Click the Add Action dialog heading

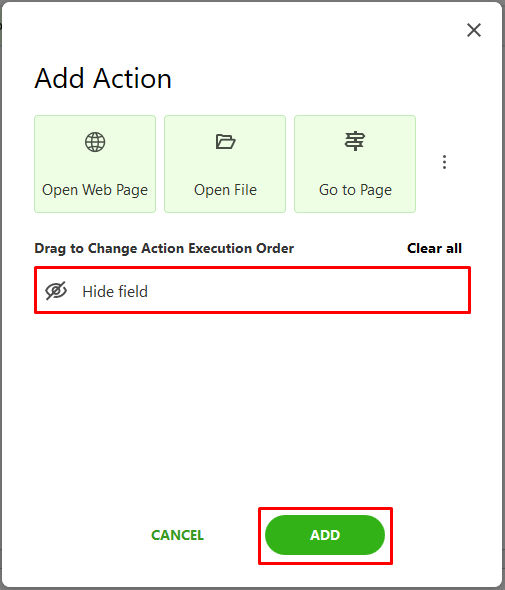pyautogui.click(x=103, y=79)
